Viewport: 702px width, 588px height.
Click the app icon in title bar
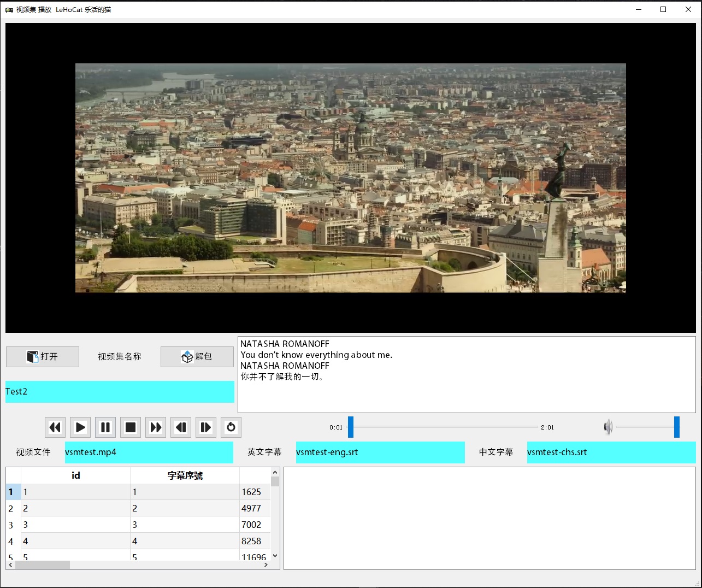click(9, 9)
